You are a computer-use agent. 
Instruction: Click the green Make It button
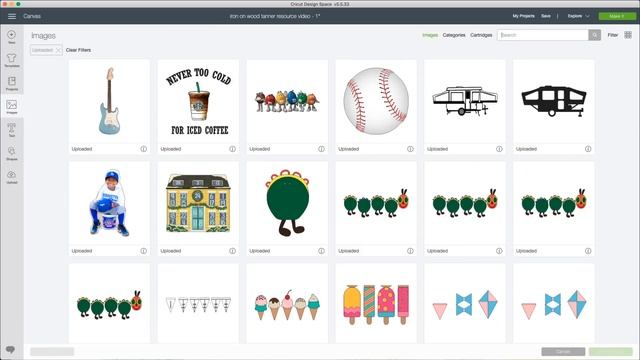[x=617, y=16]
